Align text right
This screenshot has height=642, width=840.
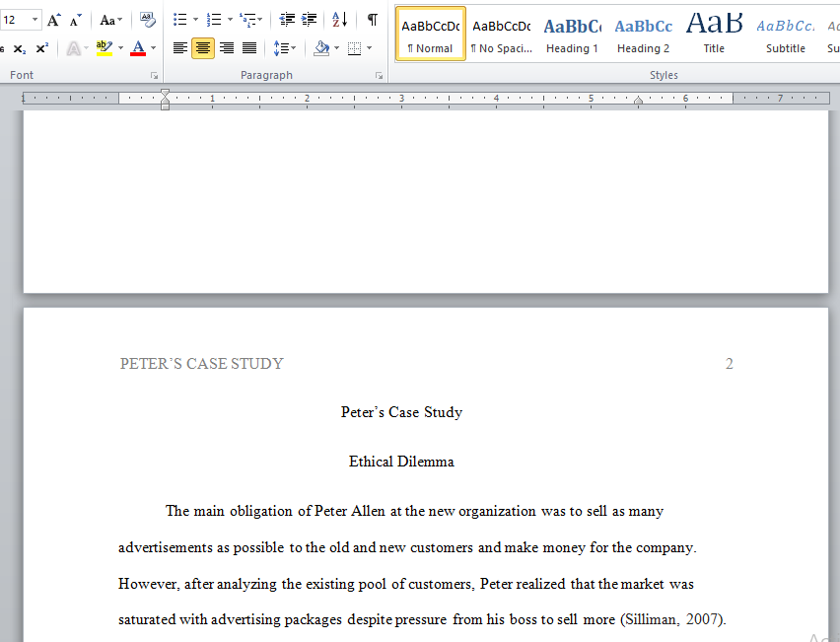(x=226, y=48)
